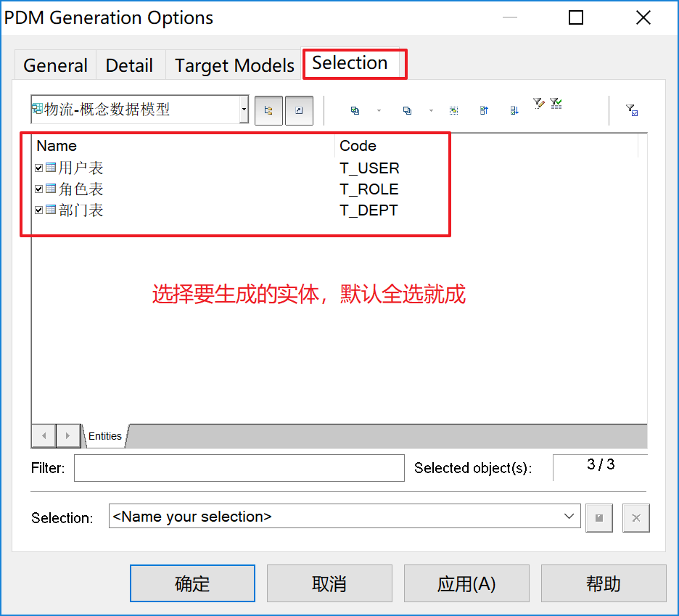Uncheck the 用户表 entity checkbox
This screenshot has height=616, width=679.
pos(39,168)
